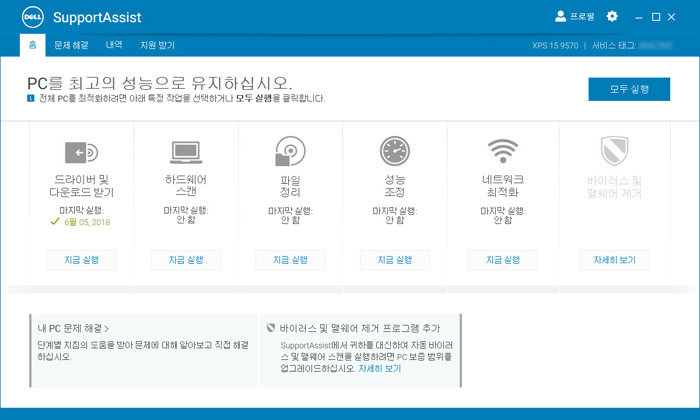Click the 바이러스 및 맬웨어 제거 title
Image resolution: width=700 pixels, height=420 pixels.
pyautogui.click(x=614, y=187)
